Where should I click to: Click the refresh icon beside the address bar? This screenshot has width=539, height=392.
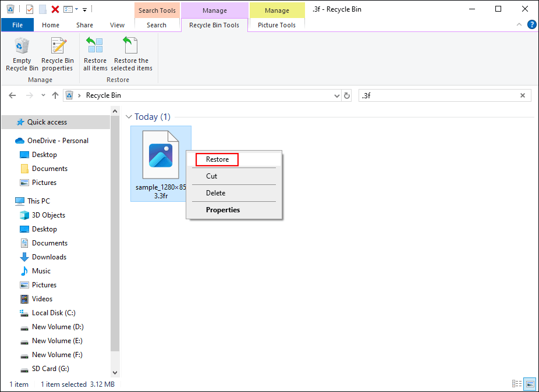[x=346, y=95]
